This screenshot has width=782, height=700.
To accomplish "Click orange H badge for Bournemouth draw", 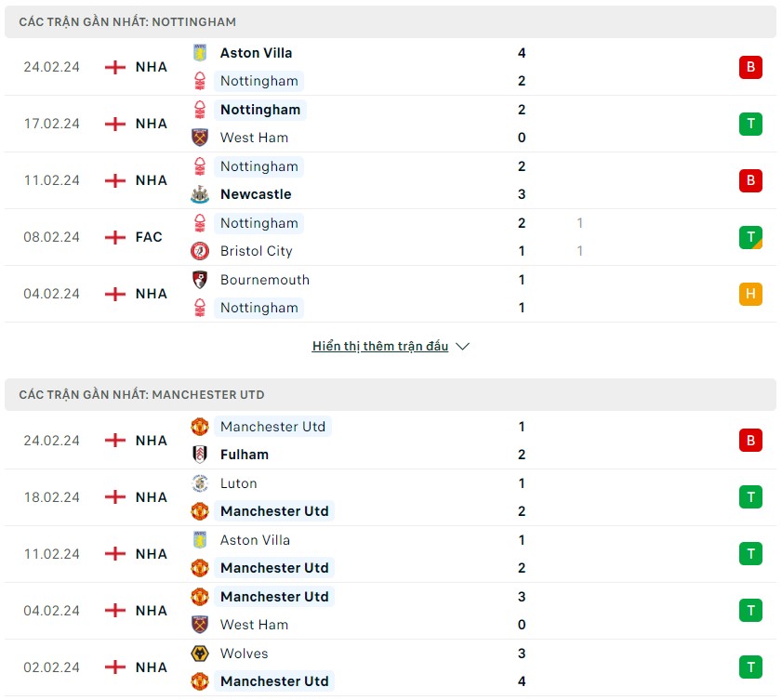I will pos(750,294).
